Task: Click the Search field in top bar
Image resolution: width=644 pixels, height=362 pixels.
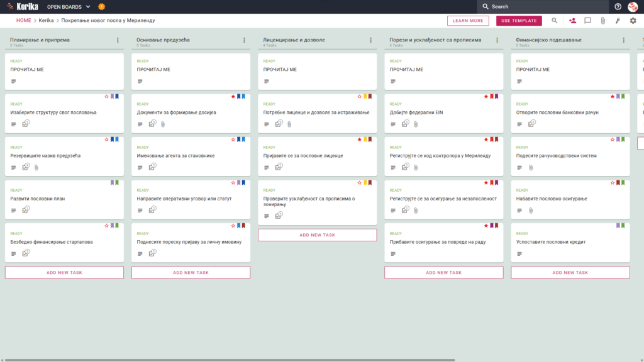Action: click(x=543, y=6)
